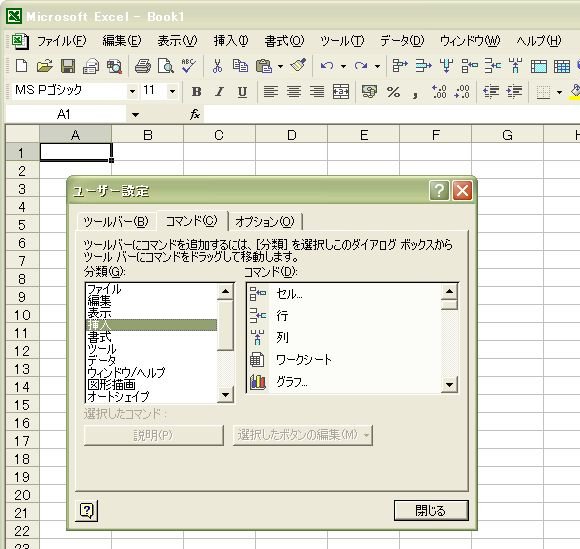
Task: Open the データ(D) menu
Action: pos(402,41)
